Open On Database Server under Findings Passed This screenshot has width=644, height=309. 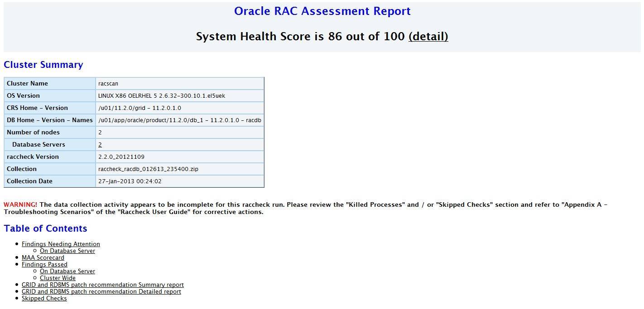point(67,271)
